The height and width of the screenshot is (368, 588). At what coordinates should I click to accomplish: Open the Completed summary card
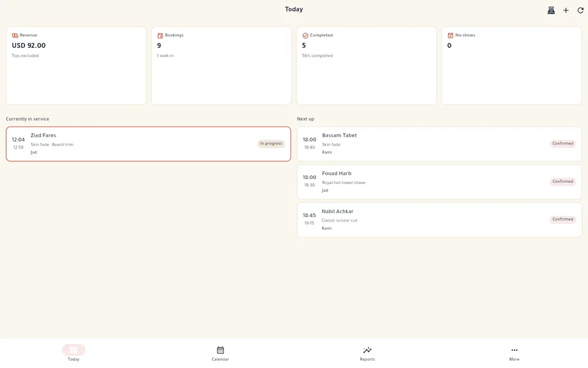[x=366, y=66]
